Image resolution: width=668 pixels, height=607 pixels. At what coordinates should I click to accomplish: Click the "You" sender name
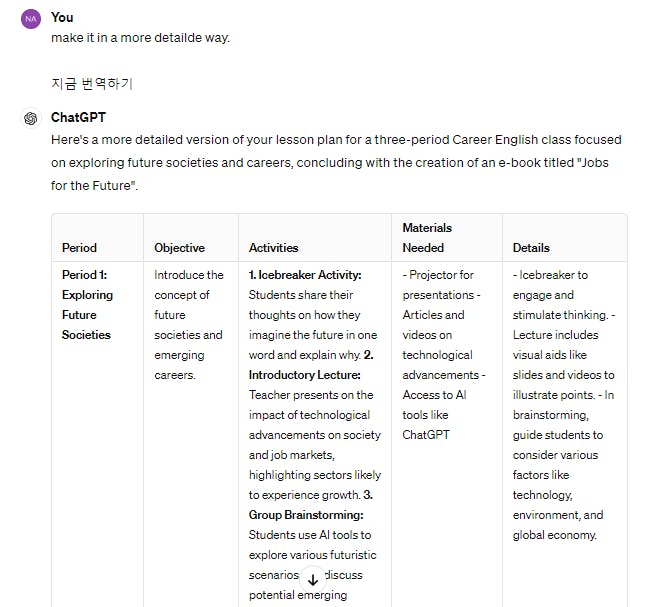[62, 18]
